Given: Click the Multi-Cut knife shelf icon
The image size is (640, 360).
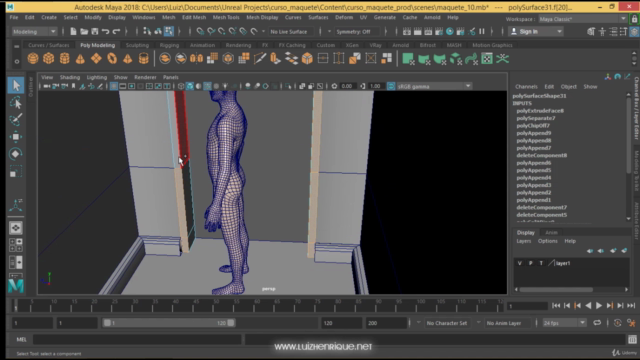Looking at the screenshot, I should pyautogui.click(x=260, y=59).
